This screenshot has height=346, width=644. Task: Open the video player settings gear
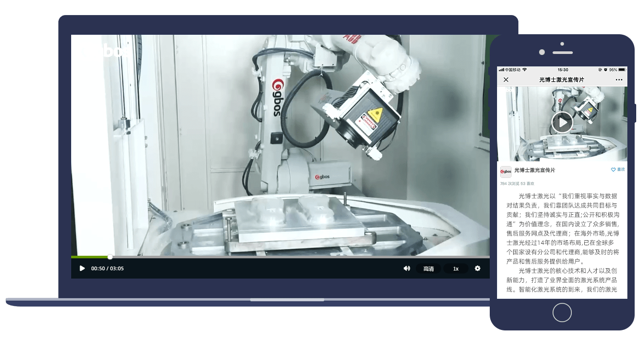(477, 268)
